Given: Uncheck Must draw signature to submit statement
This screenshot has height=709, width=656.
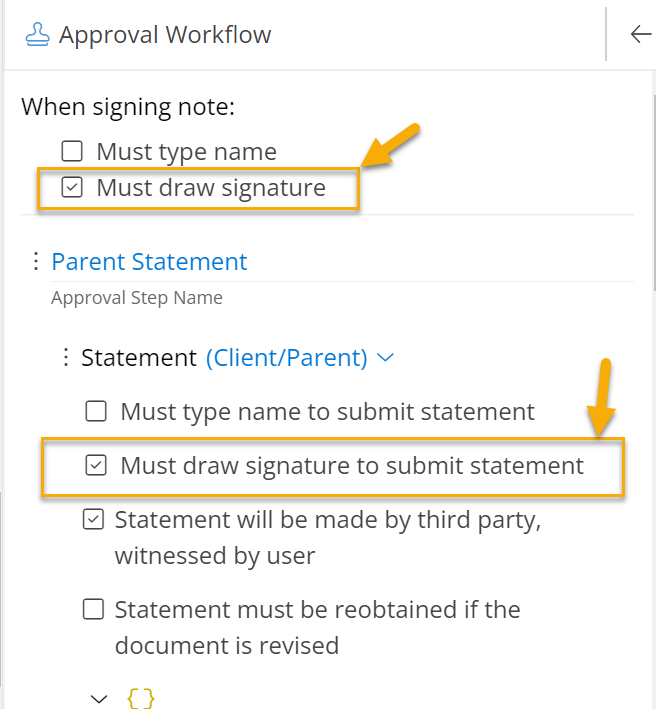Looking at the screenshot, I should (96, 465).
